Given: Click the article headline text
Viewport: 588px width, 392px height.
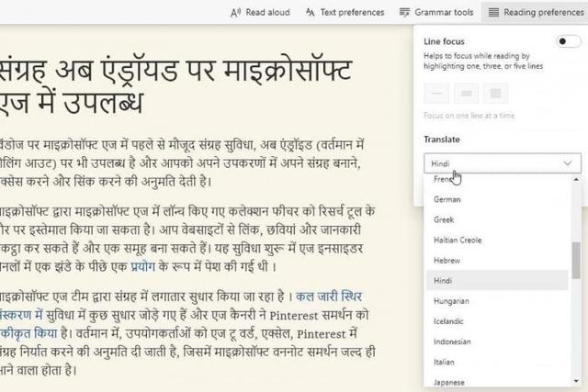Looking at the screenshot, I should click(x=175, y=87).
